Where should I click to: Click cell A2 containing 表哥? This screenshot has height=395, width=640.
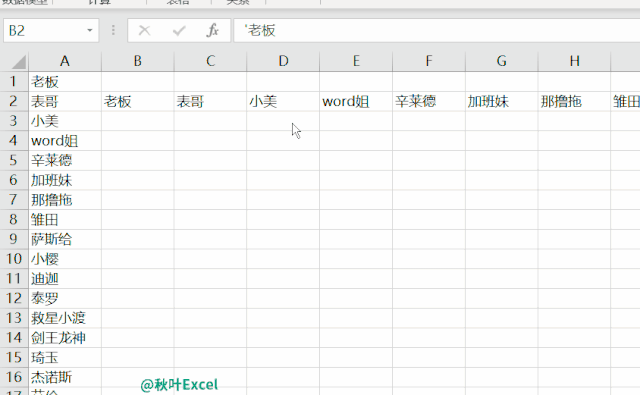[x=65, y=101]
